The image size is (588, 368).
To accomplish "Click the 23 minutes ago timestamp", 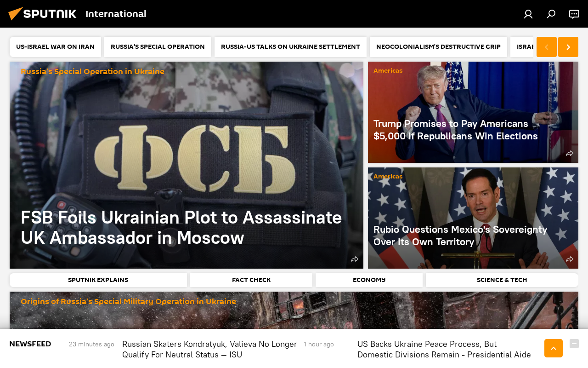I will [x=91, y=344].
